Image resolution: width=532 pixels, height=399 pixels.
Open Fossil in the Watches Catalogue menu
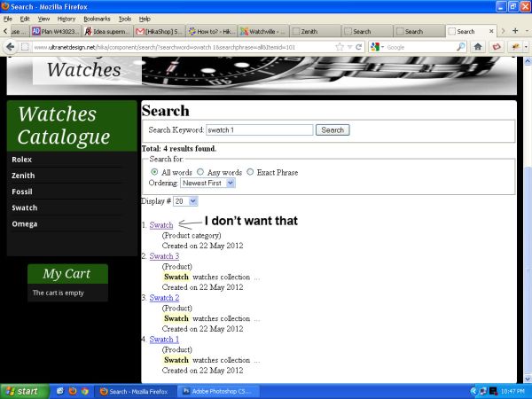click(x=22, y=192)
